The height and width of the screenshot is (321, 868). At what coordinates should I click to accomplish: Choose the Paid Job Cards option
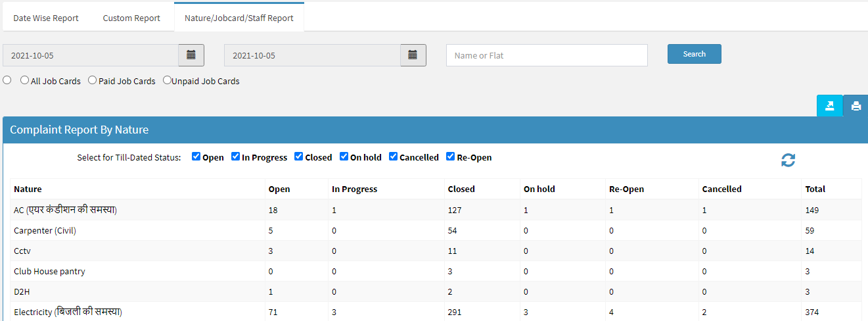pyautogui.click(x=92, y=80)
